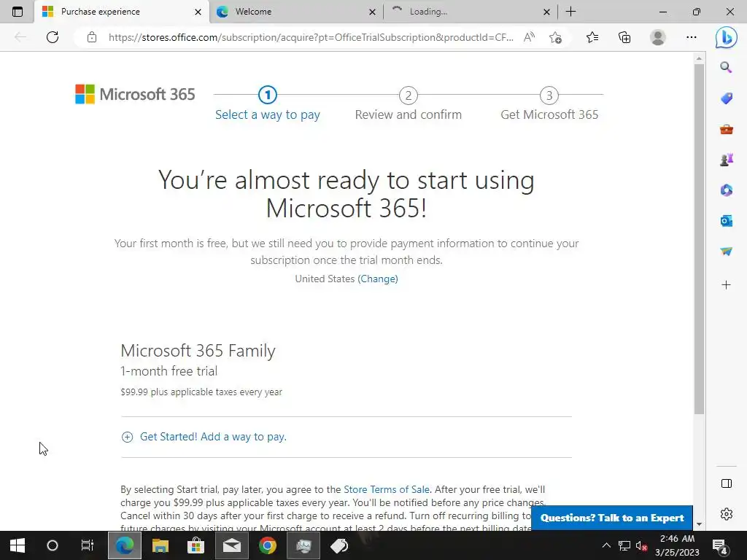Open sidebar Shopping tag icon

point(726,98)
